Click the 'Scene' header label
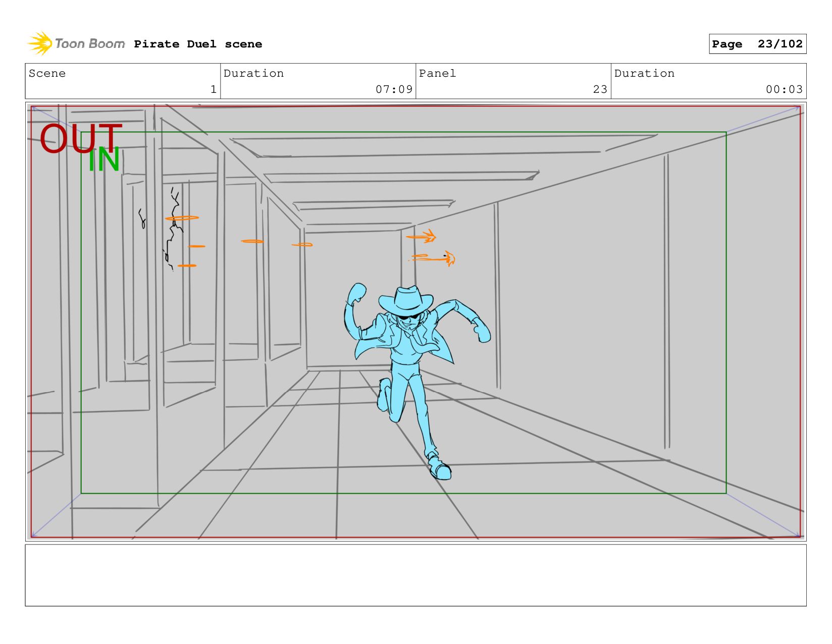Image resolution: width=832 pixels, height=644 pixels. [47, 73]
